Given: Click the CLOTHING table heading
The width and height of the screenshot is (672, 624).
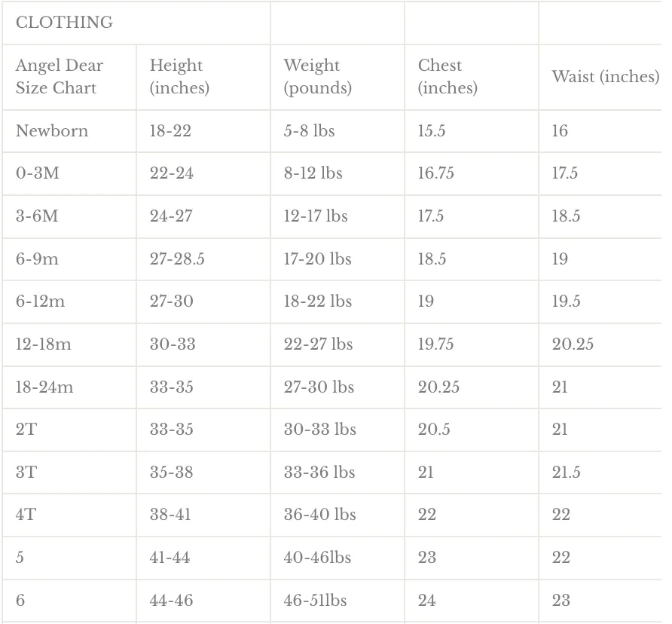Looking at the screenshot, I should pos(64,23).
